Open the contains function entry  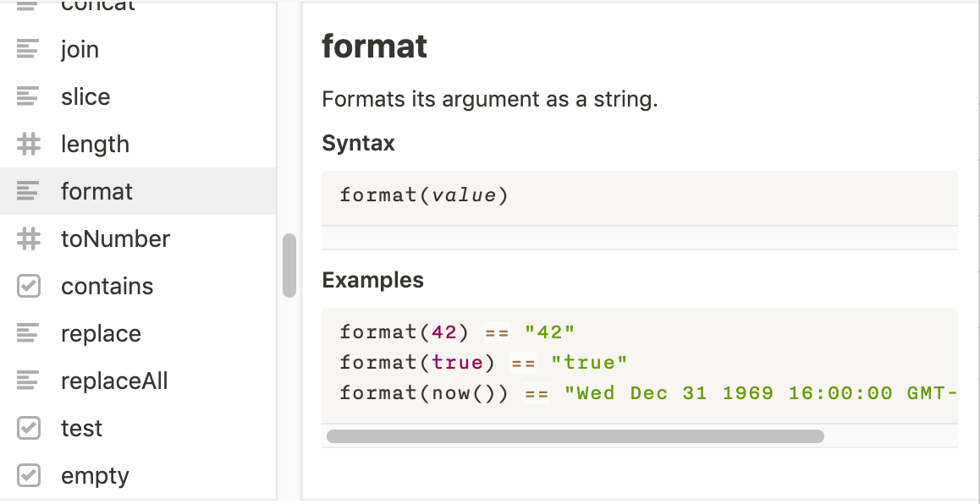pos(107,286)
